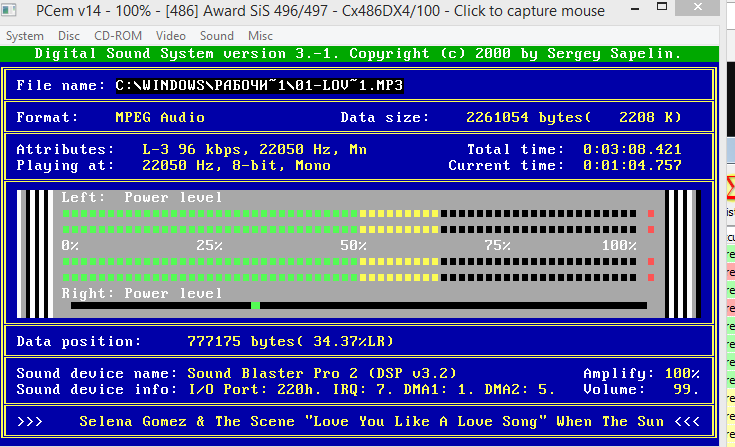Click the 75% scale label

[x=497, y=246]
